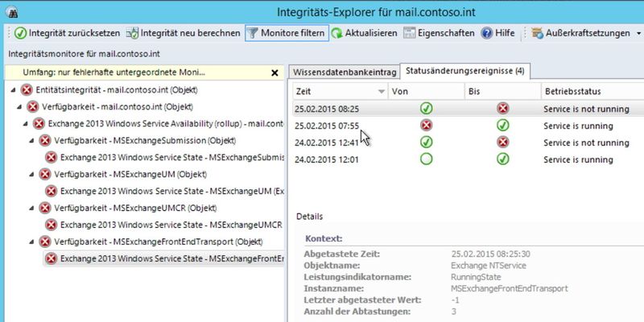The width and height of the screenshot is (644, 322).
Task: Click the Von column header
Action: [x=427, y=92]
